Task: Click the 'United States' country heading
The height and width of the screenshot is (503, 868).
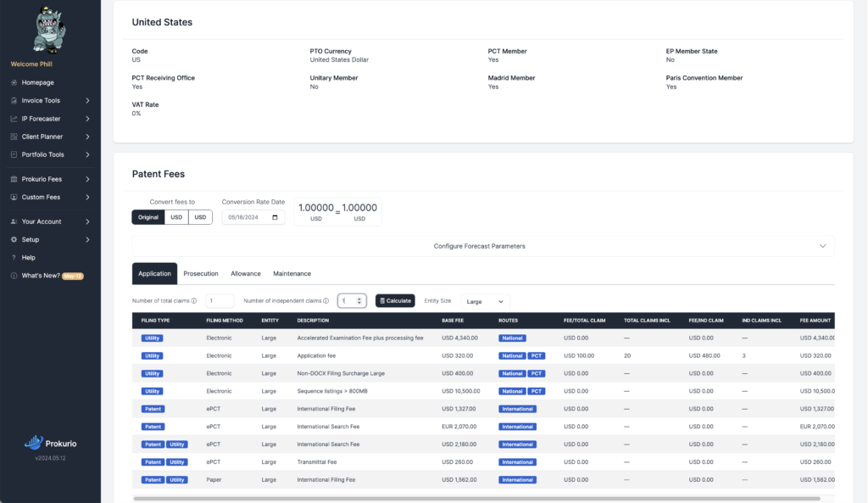Action: [x=162, y=22]
